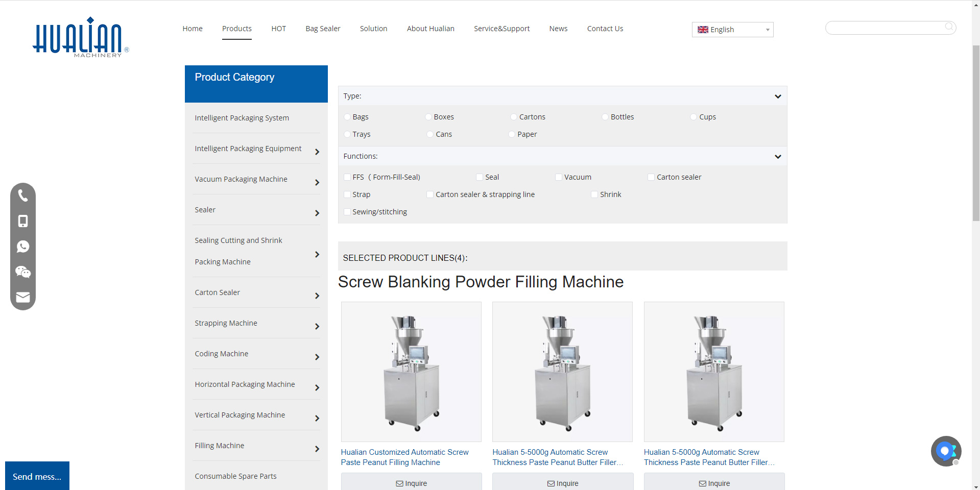Check the Shrink function checkbox
The width and height of the screenshot is (980, 490).
[x=594, y=194]
